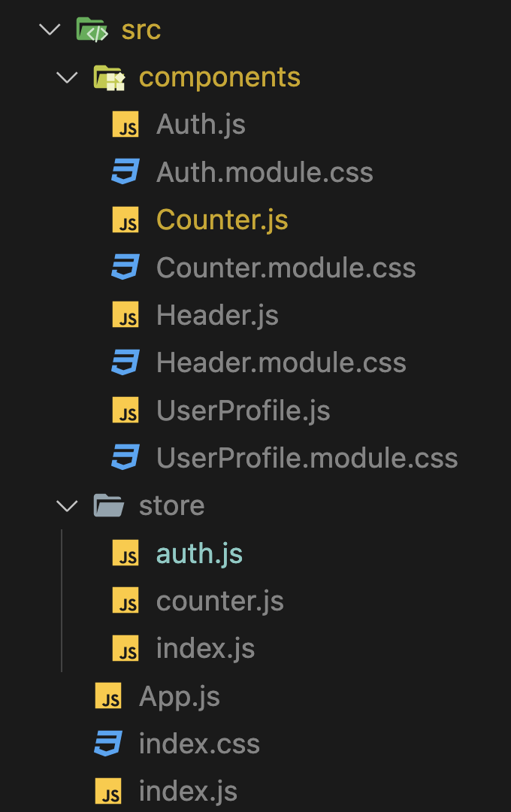Open the UserProfile.js file
The image size is (511, 812).
point(243,411)
